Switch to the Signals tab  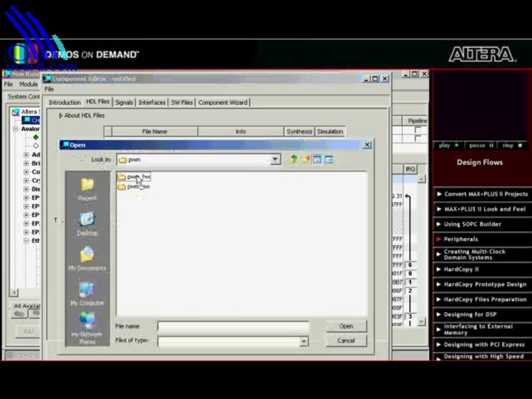(x=124, y=103)
